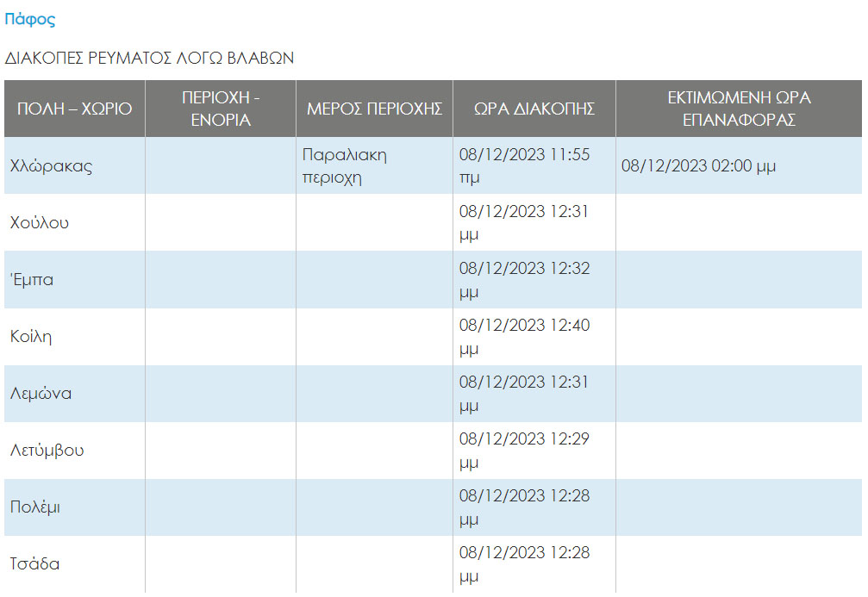Click the ΜΕΡΟΣ ΠΕΡΙΟΧΗΣ column header
The height and width of the screenshot is (597, 868).
click(x=374, y=109)
